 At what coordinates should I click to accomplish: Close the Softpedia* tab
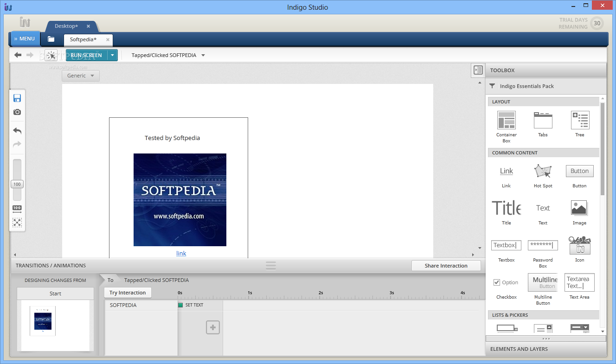click(108, 40)
